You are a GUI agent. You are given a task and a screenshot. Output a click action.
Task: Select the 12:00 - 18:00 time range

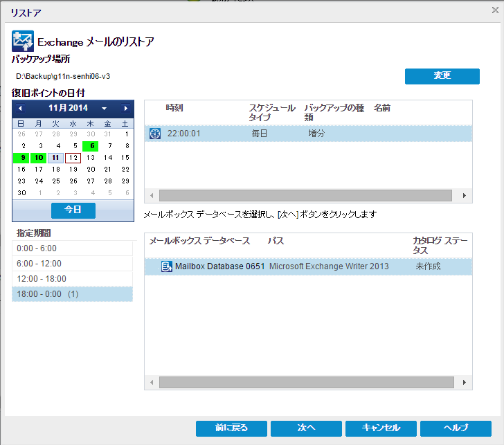tap(72, 279)
